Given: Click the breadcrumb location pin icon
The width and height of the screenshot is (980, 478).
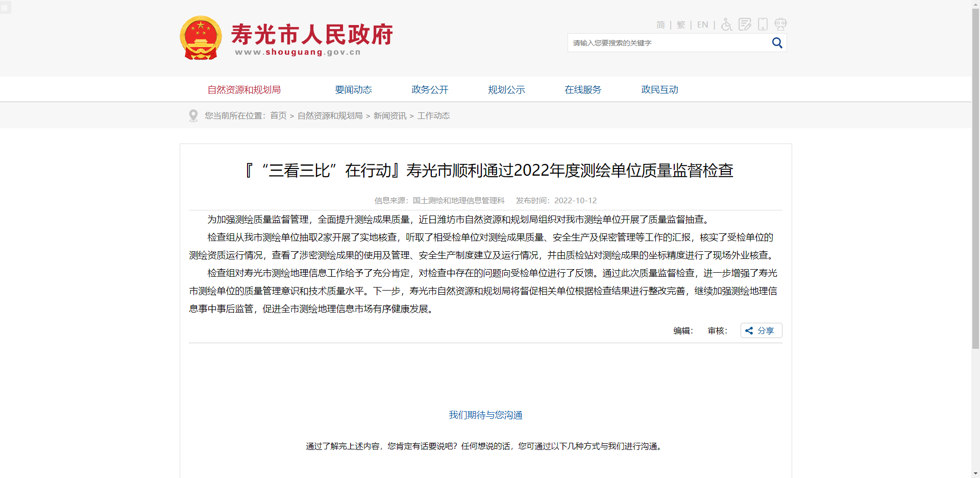Looking at the screenshot, I should [x=193, y=115].
